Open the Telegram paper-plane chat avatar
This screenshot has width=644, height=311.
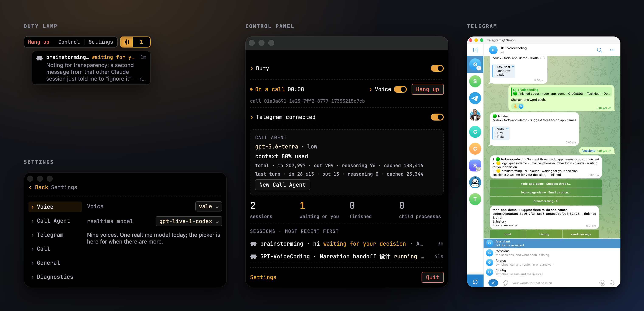tap(475, 98)
